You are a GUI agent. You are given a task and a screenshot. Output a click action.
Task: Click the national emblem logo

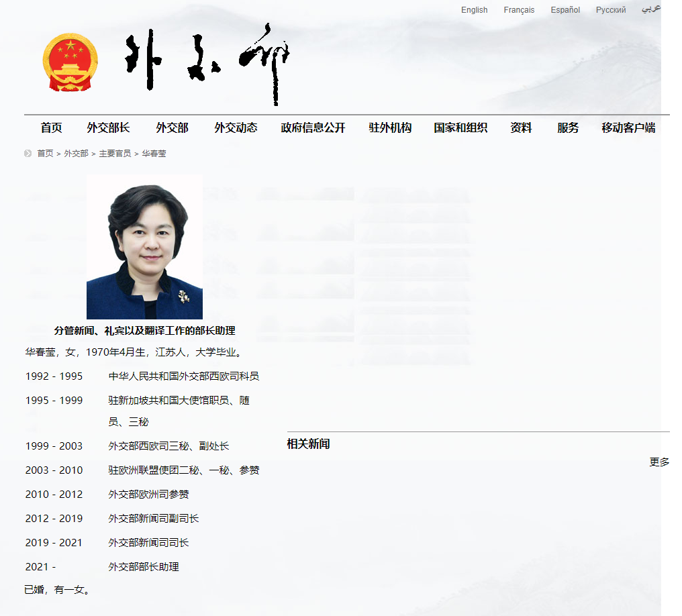[x=70, y=62]
